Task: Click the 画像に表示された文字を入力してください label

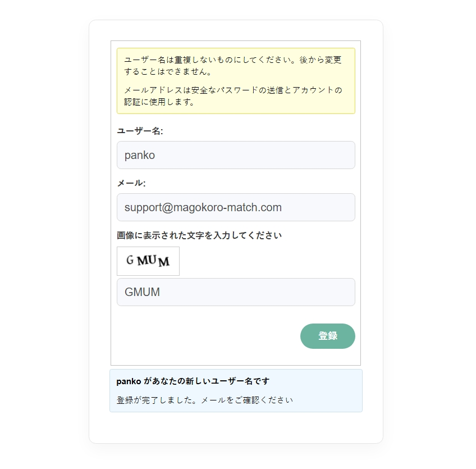Action: click(x=199, y=235)
